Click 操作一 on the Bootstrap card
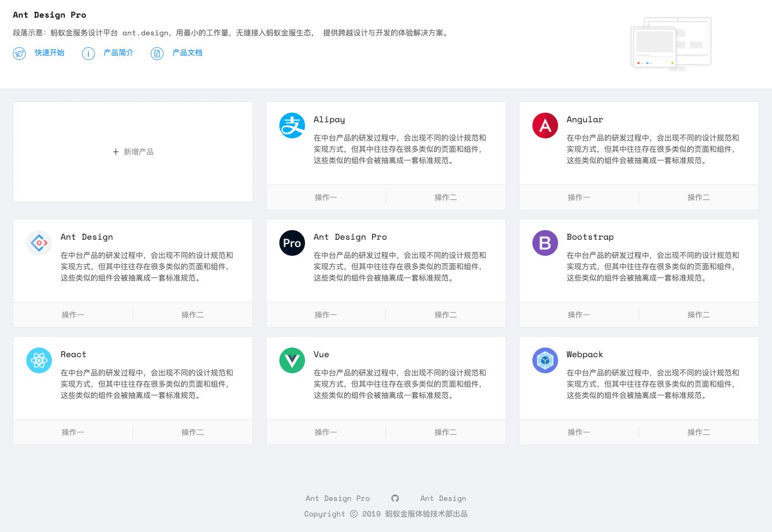The height and width of the screenshot is (532, 772). 579,315
